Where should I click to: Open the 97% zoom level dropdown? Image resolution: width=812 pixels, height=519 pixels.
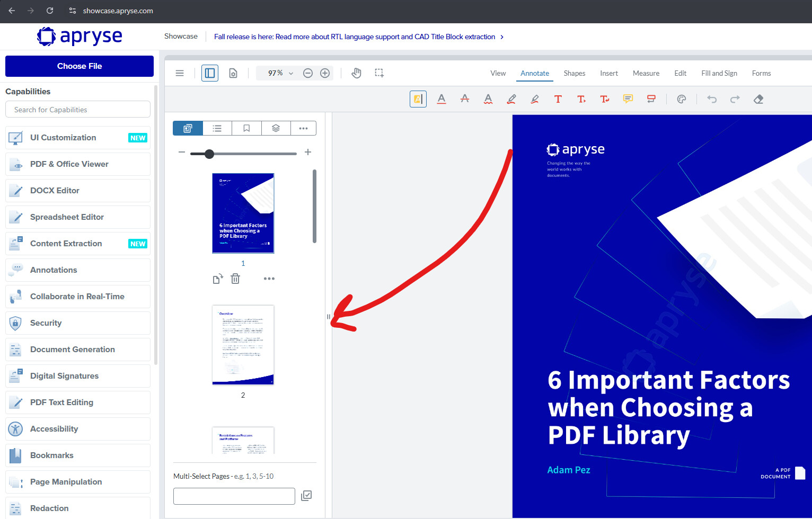pyautogui.click(x=280, y=73)
